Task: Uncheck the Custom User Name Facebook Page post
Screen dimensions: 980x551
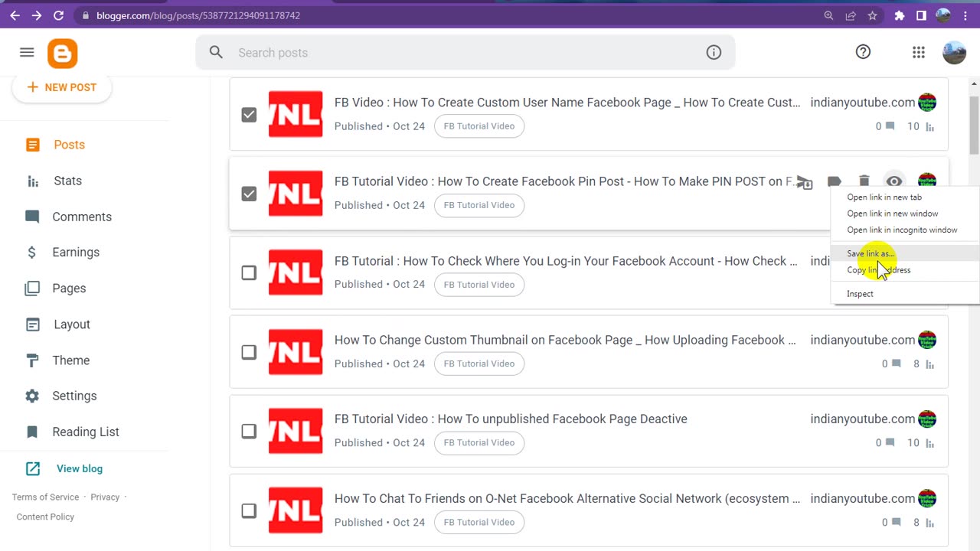Action: point(249,115)
